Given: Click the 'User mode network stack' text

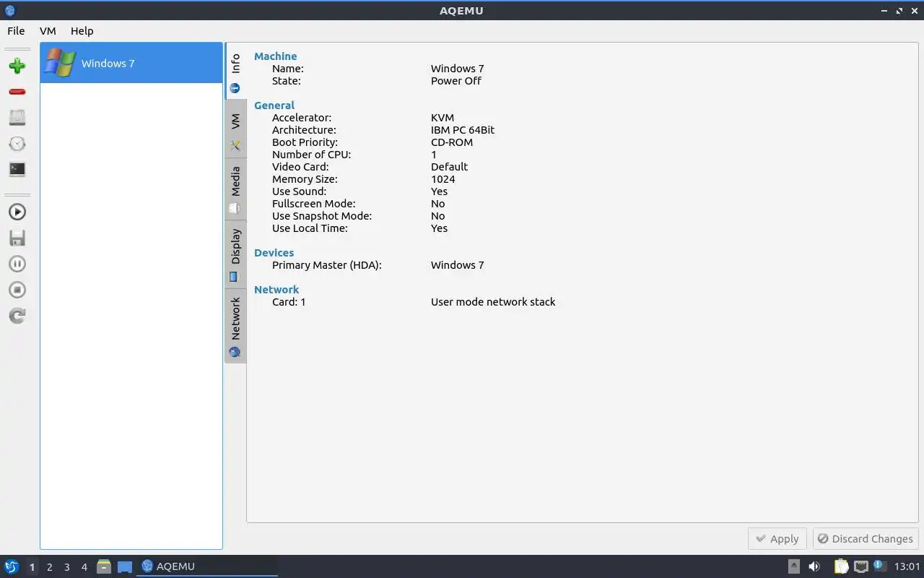Looking at the screenshot, I should coord(493,302).
